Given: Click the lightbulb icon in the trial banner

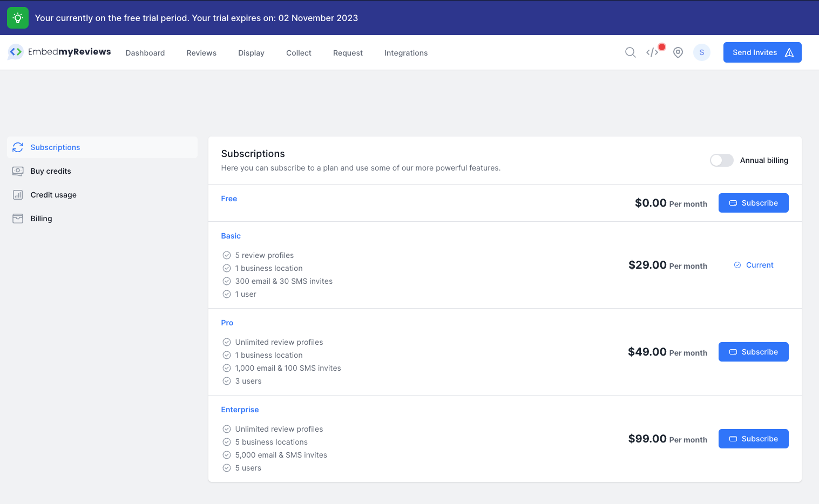Looking at the screenshot, I should click(x=17, y=17).
